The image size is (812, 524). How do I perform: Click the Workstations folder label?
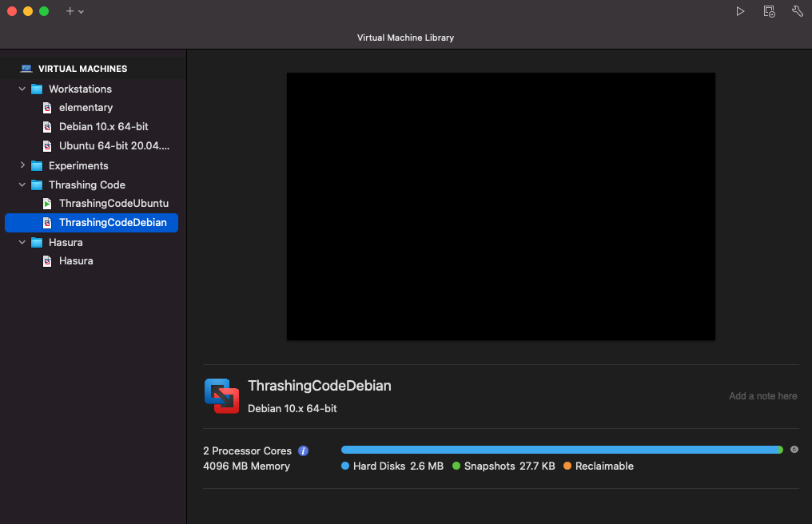pyautogui.click(x=80, y=89)
